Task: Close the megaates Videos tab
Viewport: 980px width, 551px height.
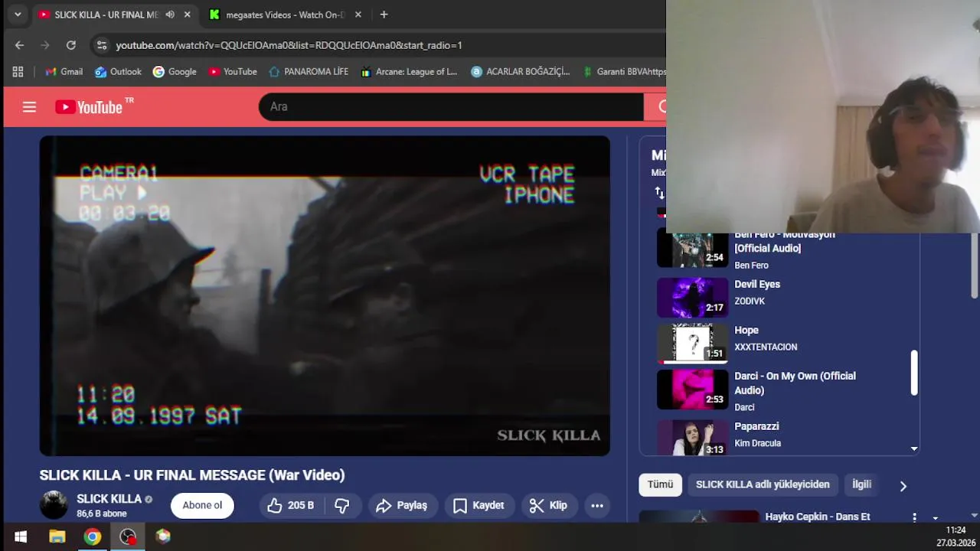Action: (x=358, y=15)
